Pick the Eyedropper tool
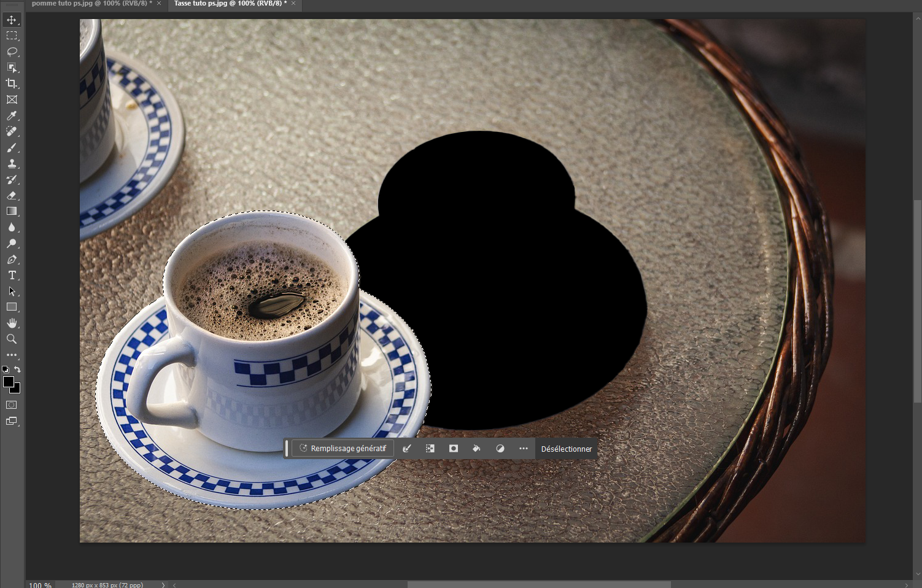922x588 pixels. tap(12, 115)
